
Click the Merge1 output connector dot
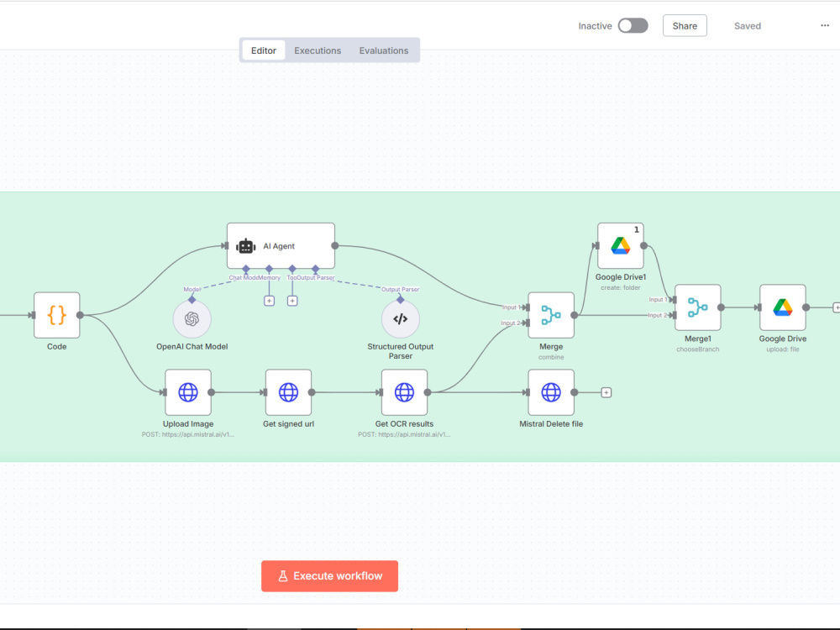click(x=721, y=307)
